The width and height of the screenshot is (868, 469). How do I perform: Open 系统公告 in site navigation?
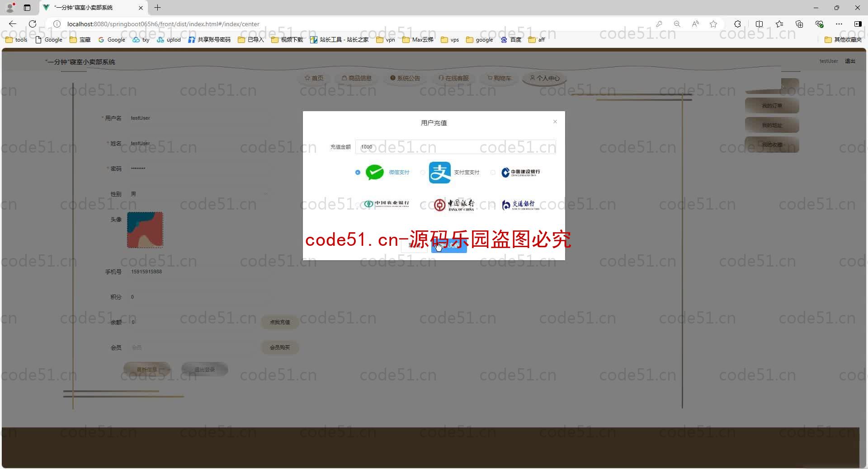405,78
